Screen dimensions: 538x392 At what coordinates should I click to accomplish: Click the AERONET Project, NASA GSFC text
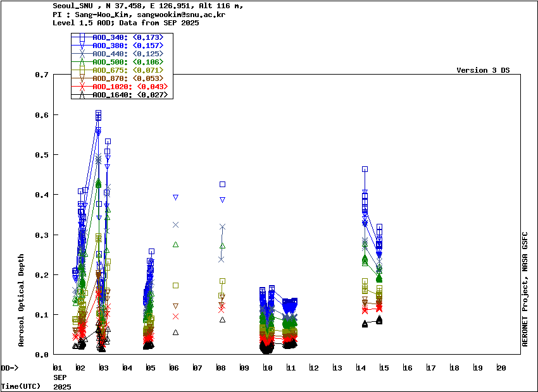[x=525, y=288]
